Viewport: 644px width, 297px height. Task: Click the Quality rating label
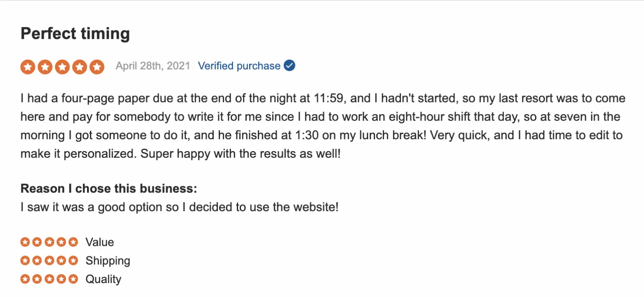(x=103, y=279)
